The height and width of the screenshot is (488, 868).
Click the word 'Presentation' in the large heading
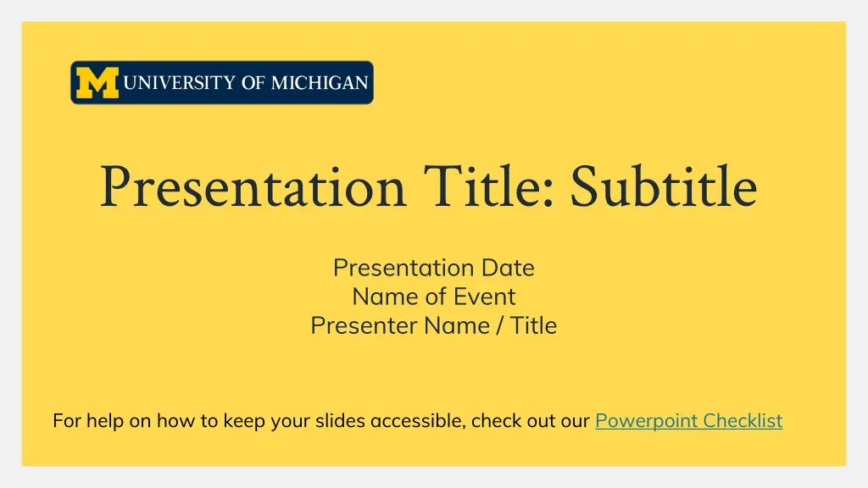(253, 187)
